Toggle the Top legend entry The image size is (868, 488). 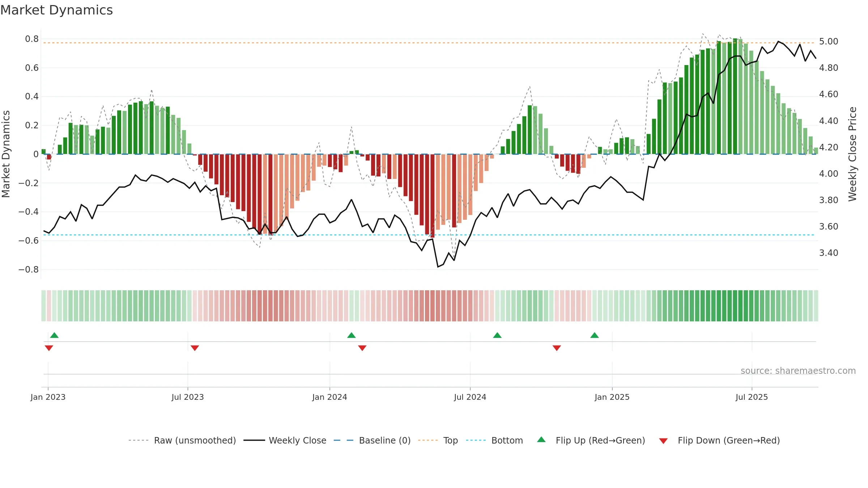click(x=438, y=440)
